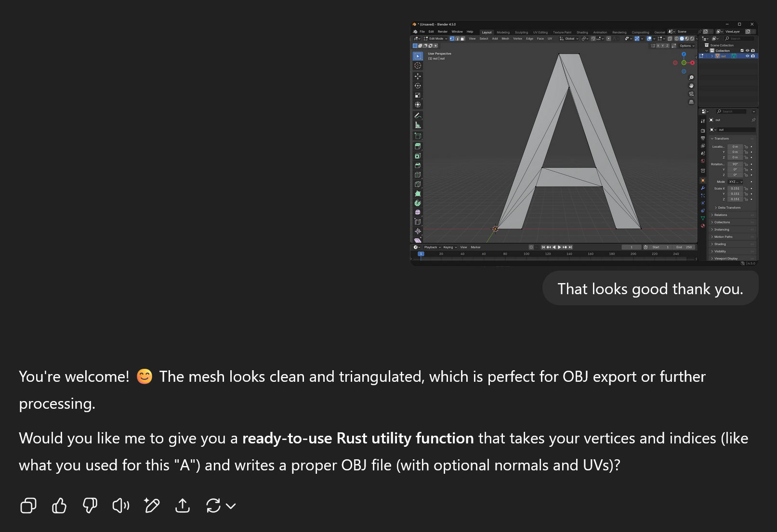777x532 pixels.
Task: Select the Bevel tool in Blender screenshot
Action: pyautogui.click(x=418, y=166)
